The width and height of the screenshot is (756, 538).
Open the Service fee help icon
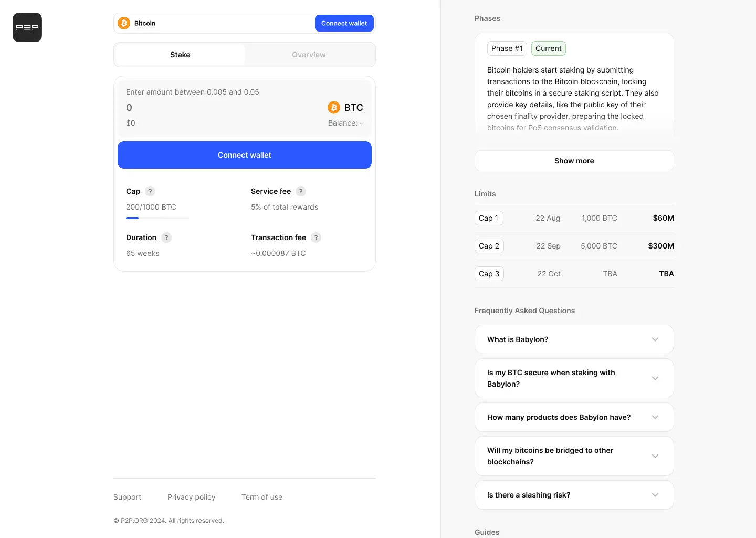(301, 191)
